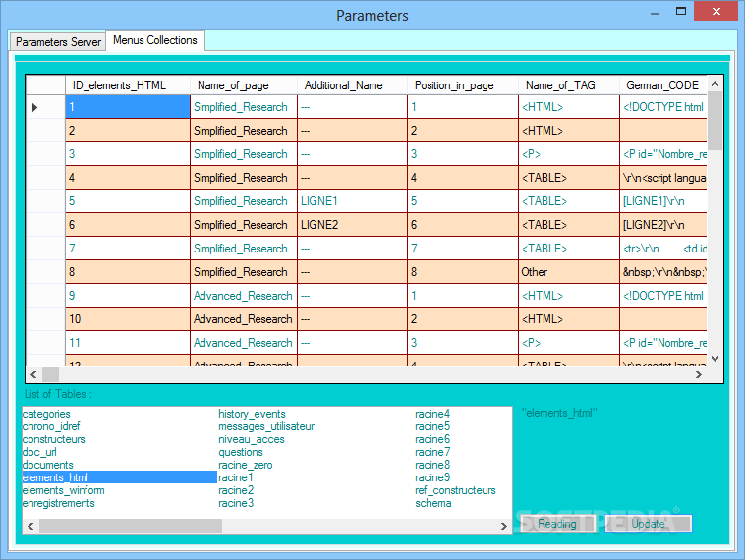Select 'enregistrements' in the table list

point(58,503)
